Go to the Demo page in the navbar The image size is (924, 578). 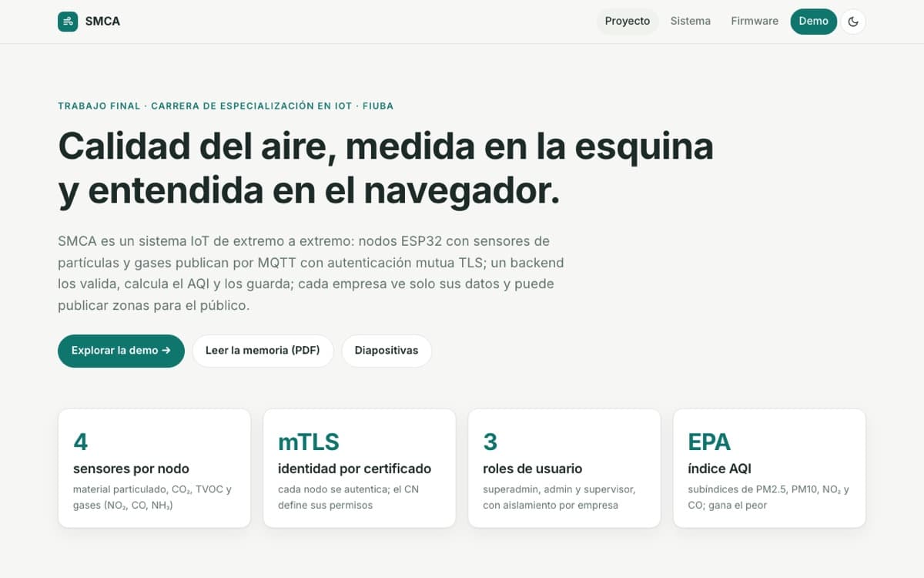tap(813, 22)
